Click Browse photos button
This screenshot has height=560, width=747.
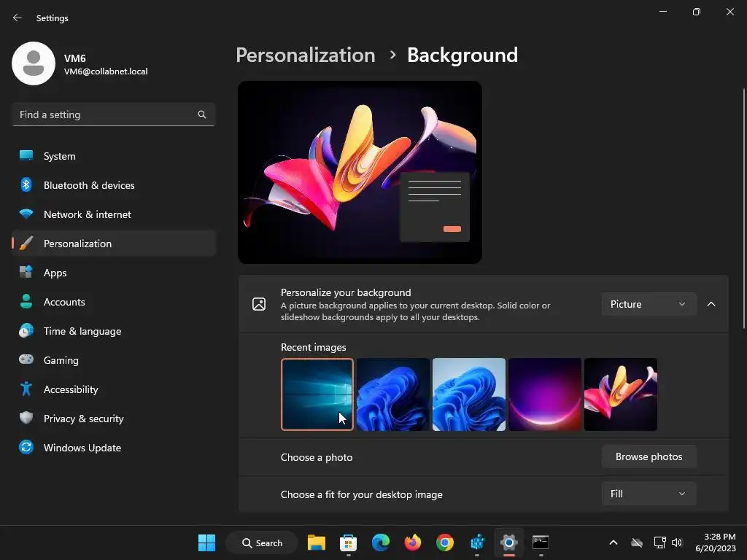tap(649, 456)
